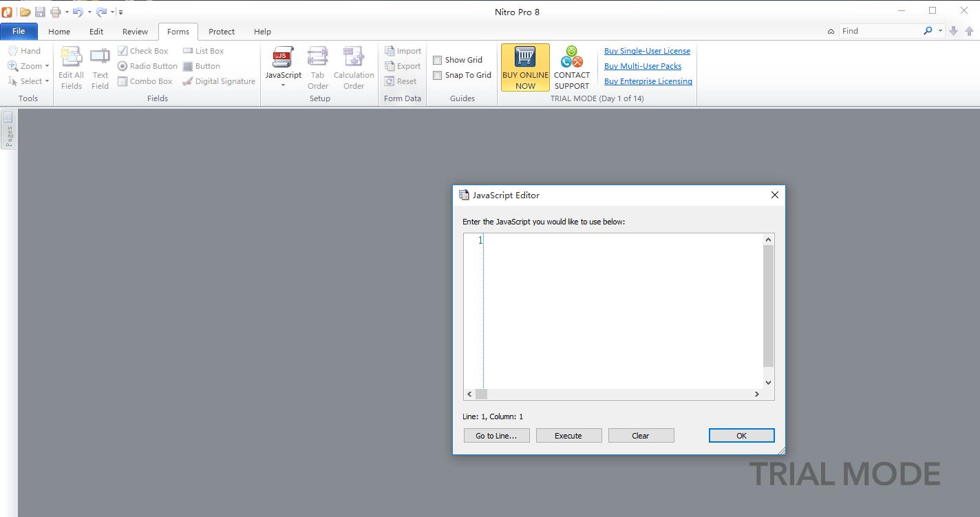The image size is (980, 517).
Task: Click the Undo arrow icon
Action: click(x=78, y=12)
